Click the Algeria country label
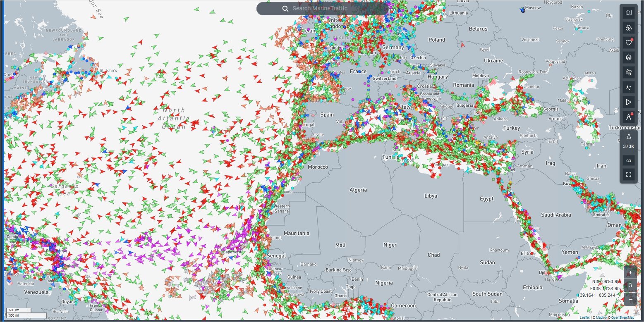644x322 pixels. point(358,190)
